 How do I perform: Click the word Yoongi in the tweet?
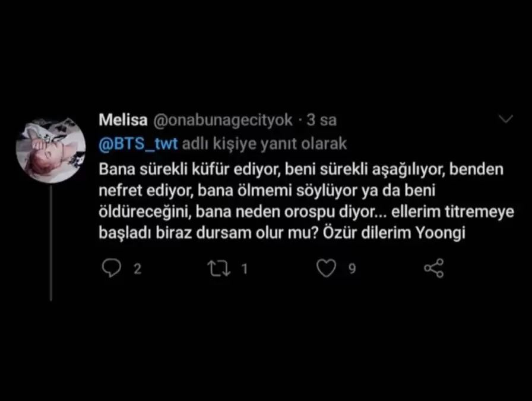441,233
